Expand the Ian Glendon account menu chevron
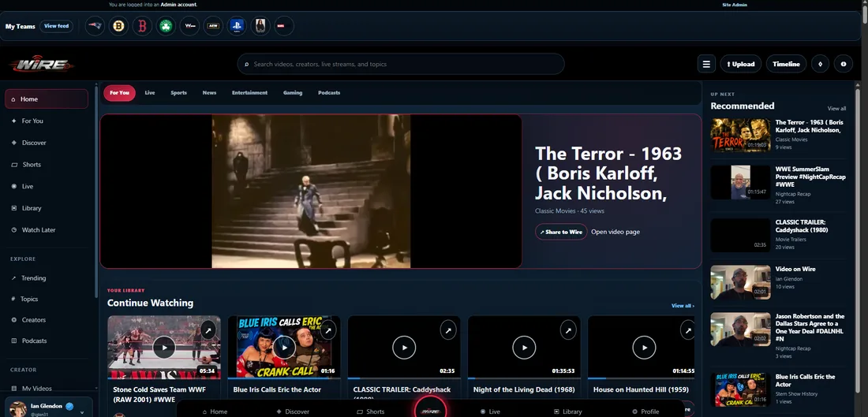This screenshot has width=868, height=417. point(83,412)
